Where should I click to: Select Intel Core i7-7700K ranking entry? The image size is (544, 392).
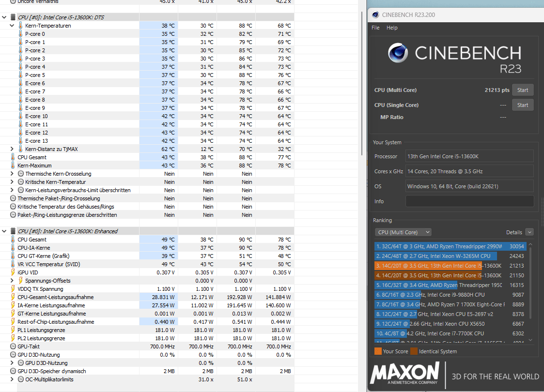tap(451, 333)
